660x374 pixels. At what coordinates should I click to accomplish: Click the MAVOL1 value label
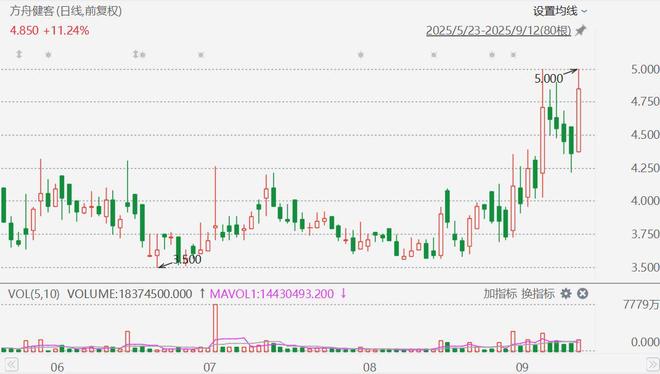272,294
